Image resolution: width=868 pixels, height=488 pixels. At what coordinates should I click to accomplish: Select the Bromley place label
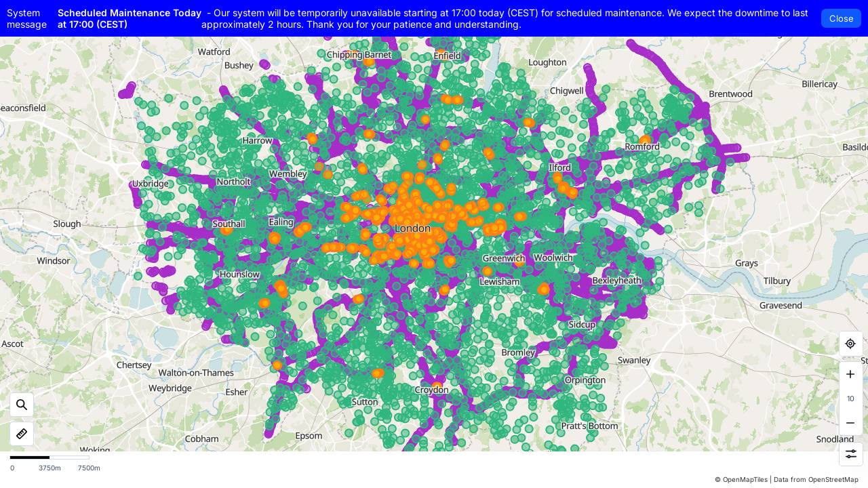518,352
